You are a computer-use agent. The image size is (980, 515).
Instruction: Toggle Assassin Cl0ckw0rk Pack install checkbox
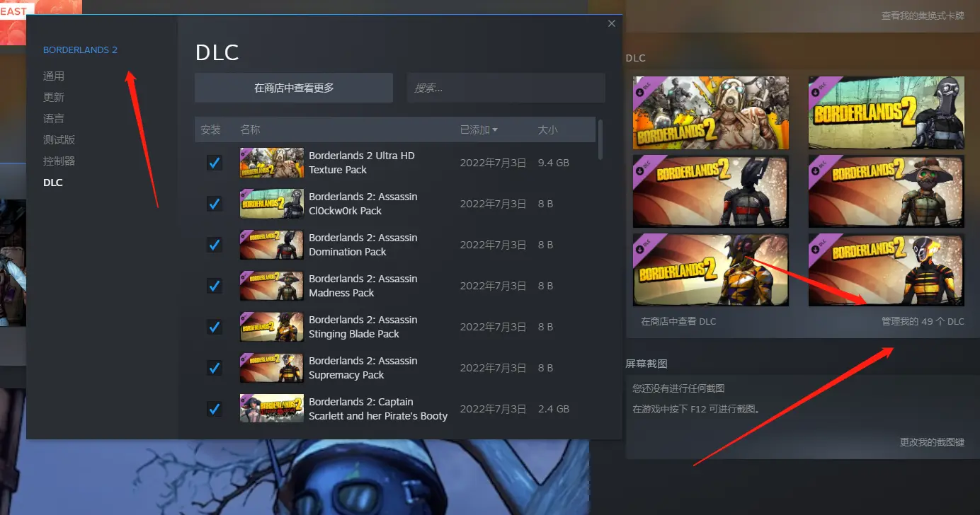[214, 204]
